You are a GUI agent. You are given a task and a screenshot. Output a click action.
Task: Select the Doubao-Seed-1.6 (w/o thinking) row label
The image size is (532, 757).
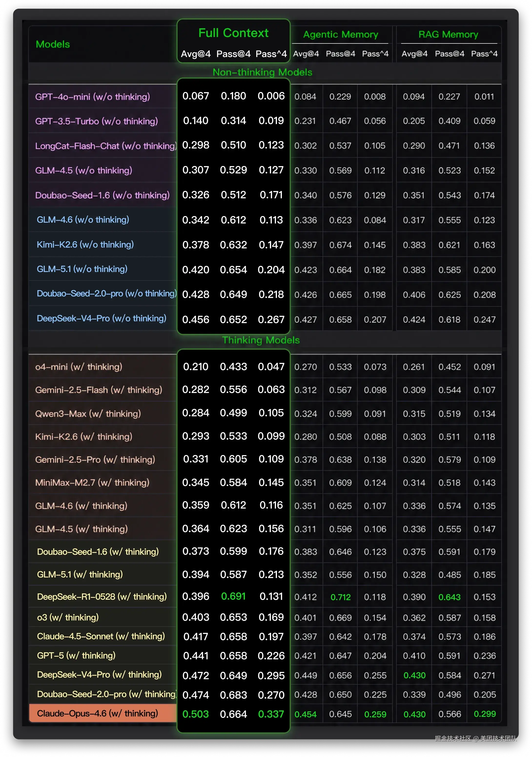coord(102,195)
